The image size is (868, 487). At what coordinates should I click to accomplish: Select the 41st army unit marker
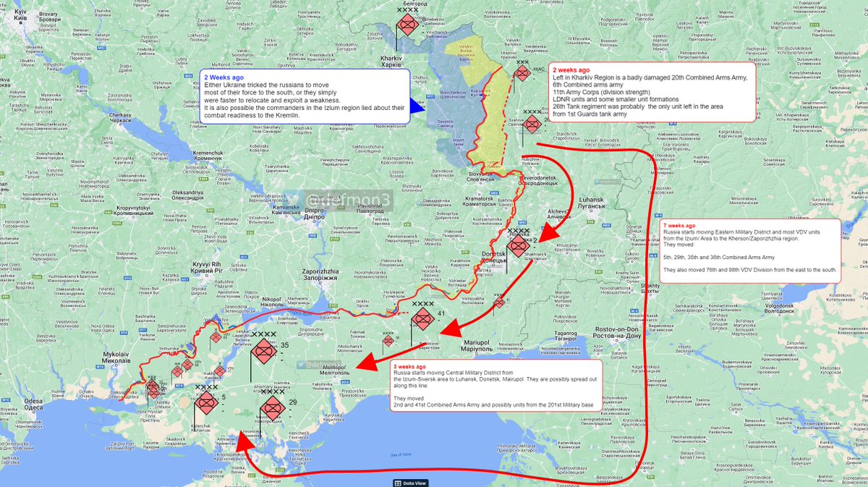[x=422, y=321]
